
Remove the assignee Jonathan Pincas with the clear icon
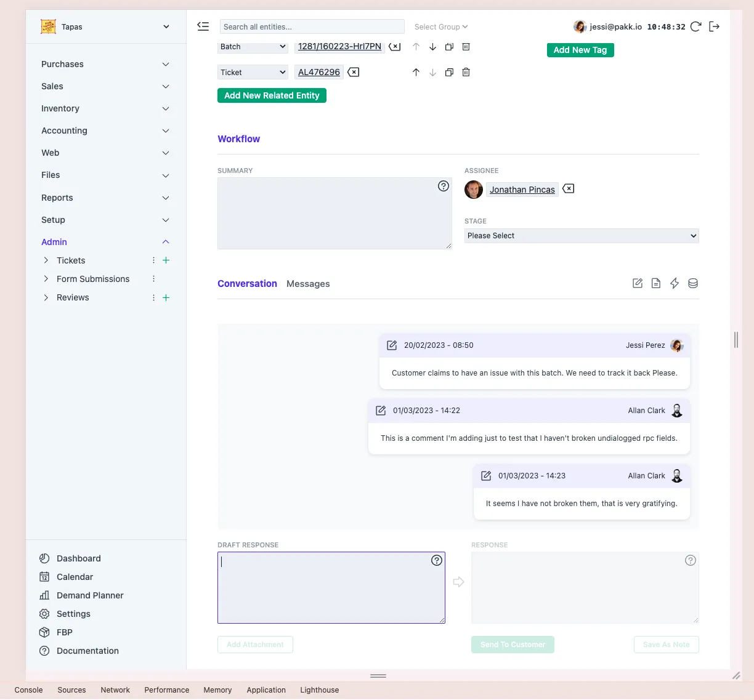567,189
